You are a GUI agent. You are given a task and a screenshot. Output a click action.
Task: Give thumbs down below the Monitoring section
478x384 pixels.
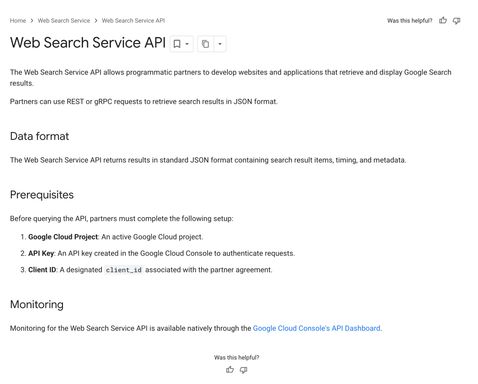pyautogui.click(x=244, y=369)
